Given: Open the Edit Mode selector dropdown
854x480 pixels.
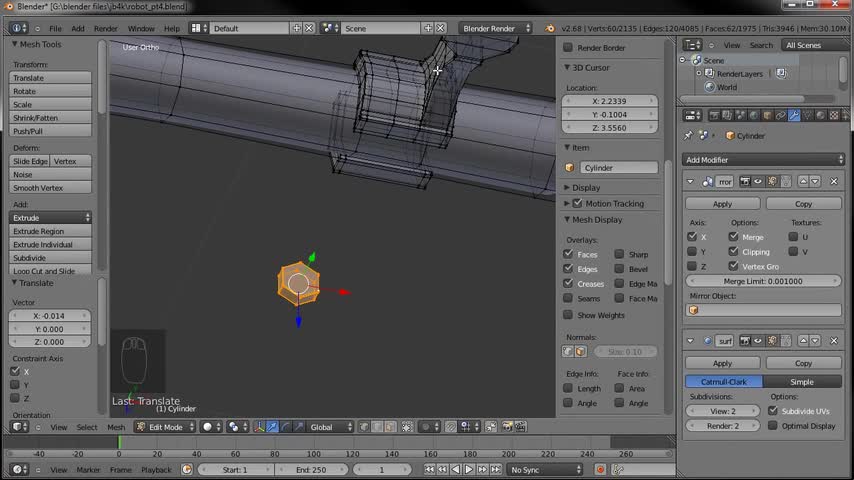Looking at the screenshot, I should point(166,427).
